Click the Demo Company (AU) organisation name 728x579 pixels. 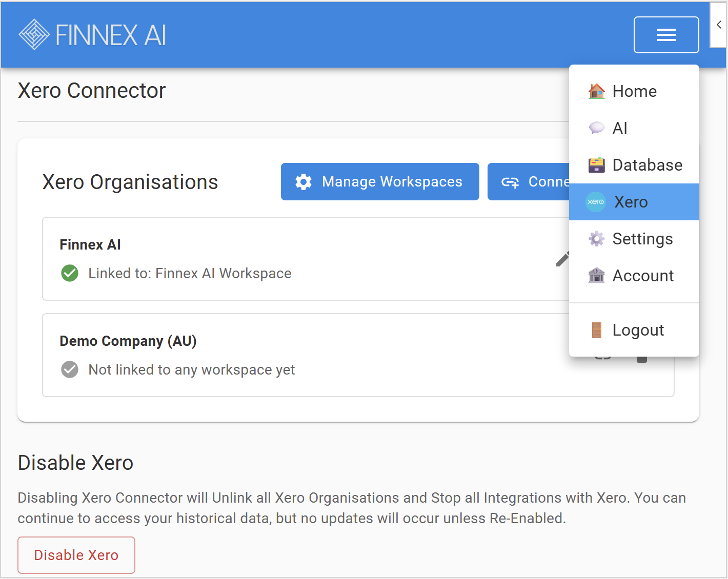(x=128, y=341)
